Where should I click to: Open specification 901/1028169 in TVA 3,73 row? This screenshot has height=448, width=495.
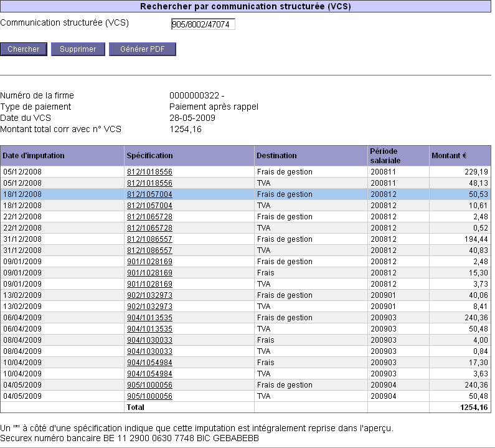(x=149, y=284)
